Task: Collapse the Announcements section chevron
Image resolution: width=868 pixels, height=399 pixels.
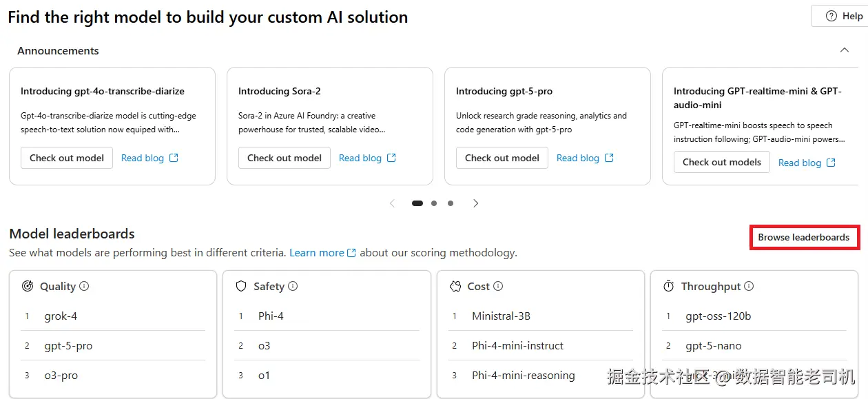Action: click(x=844, y=50)
